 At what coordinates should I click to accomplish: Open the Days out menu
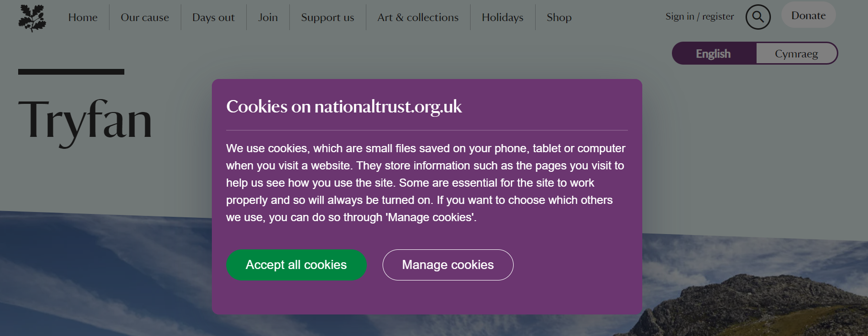pos(213,18)
